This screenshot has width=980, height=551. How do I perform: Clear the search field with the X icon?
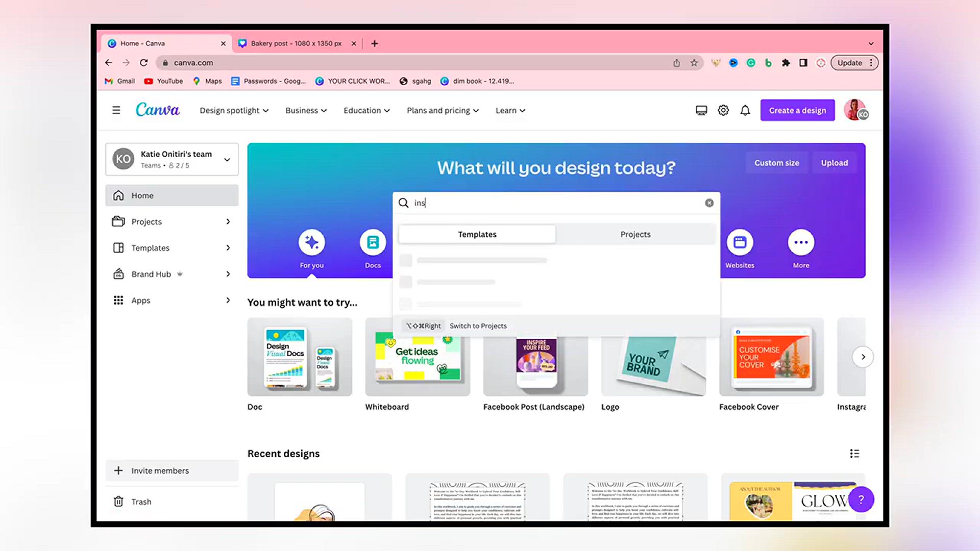709,203
